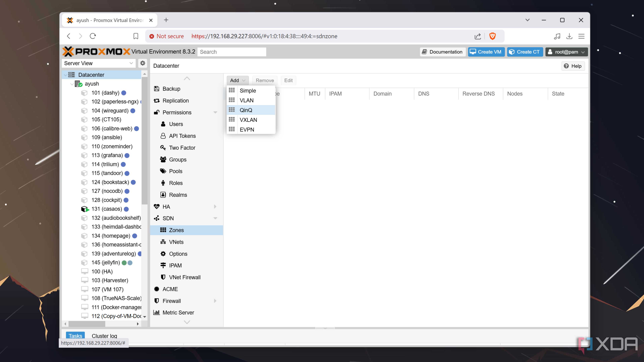Collapse the Permissions section arrow
The width and height of the screenshot is (644, 362).
click(x=215, y=112)
